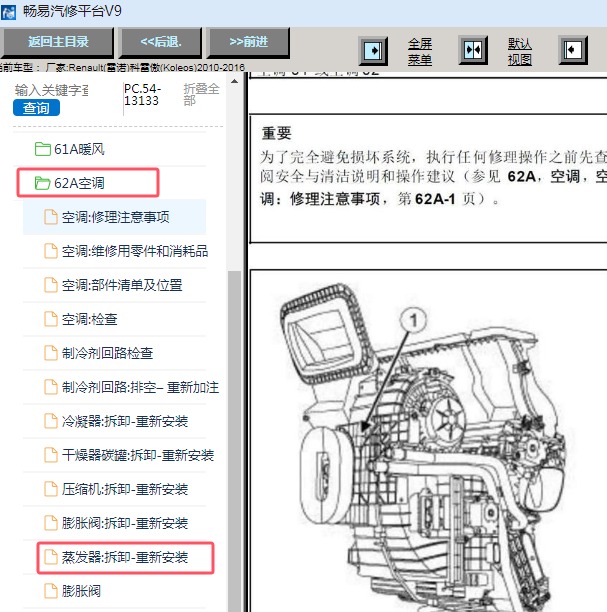Screen dimensions: 607x612
Task: Click the evaporator unit diagram image
Action: click(424, 447)
